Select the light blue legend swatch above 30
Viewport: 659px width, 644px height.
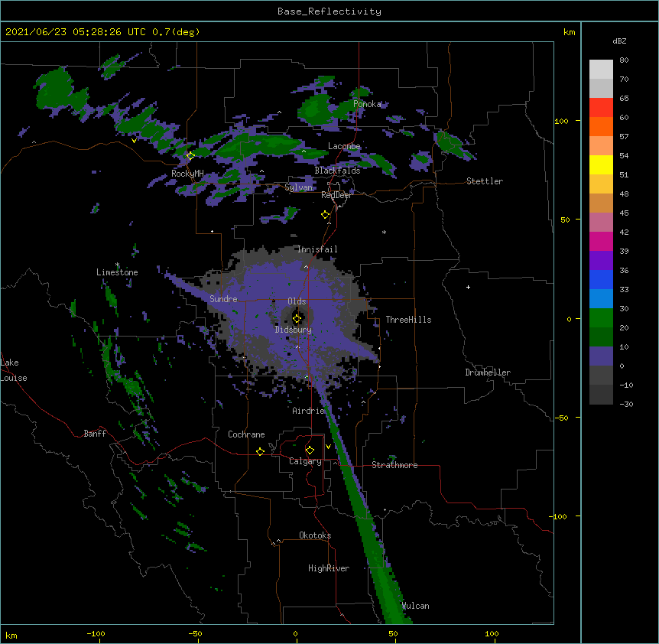601,298
